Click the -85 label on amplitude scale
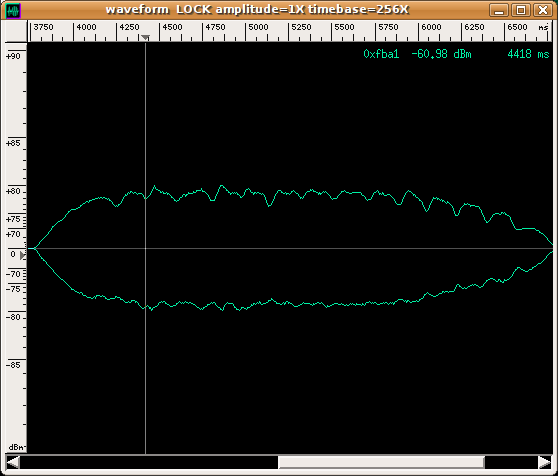The width and height of the screenshot is (558, 476). [x=14, y=365]
